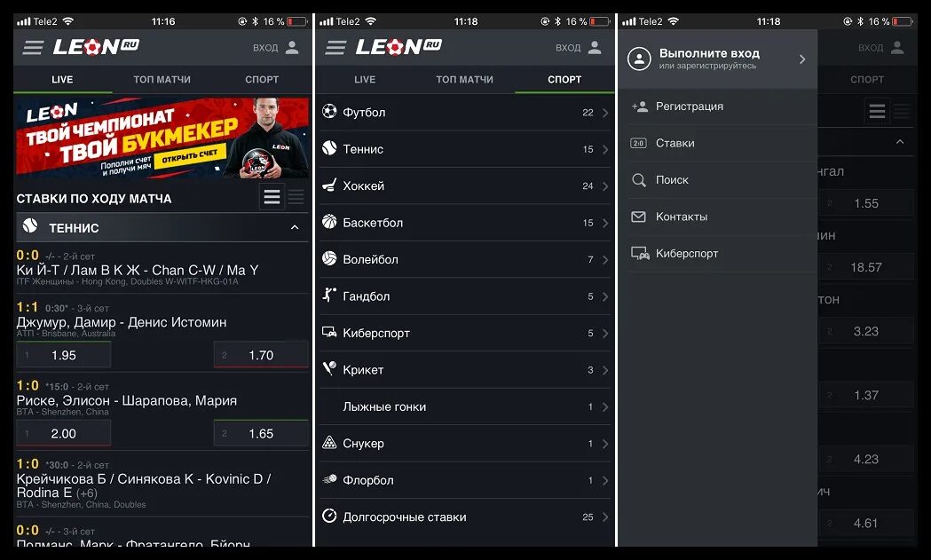Switch to compact list view toggle

pyautogui.click(x=296, y=196)
